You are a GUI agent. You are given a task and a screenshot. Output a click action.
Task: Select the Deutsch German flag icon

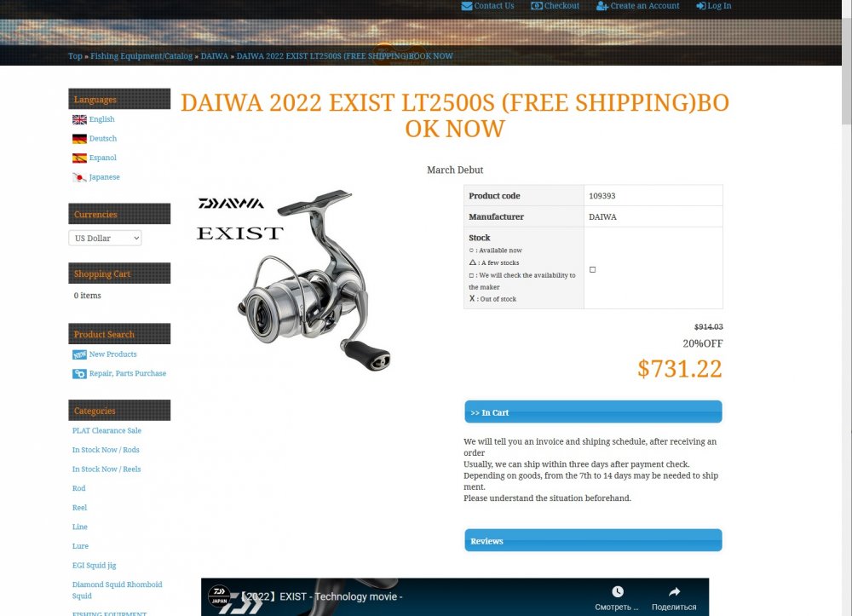pos(79,139)
